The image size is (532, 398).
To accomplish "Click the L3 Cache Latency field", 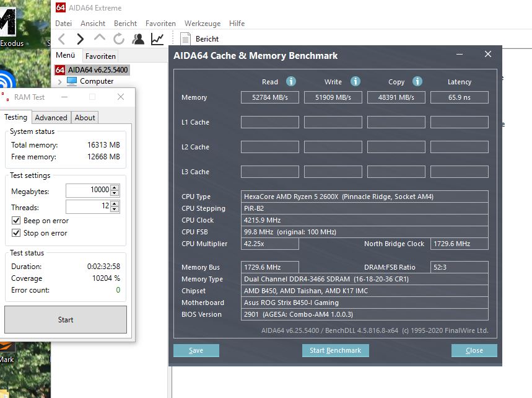I will (x=460, y=172).
